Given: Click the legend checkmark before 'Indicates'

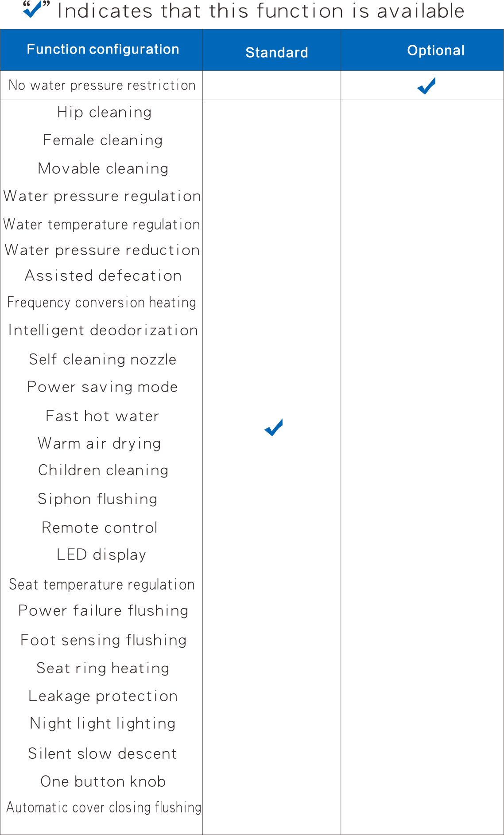Looking at the screenshot, I should point(32,8).
